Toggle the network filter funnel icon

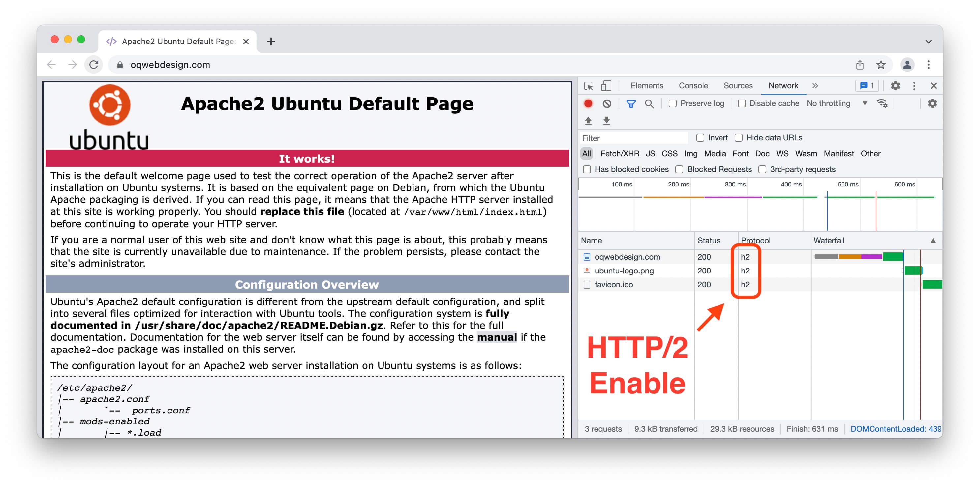[631, 103]
